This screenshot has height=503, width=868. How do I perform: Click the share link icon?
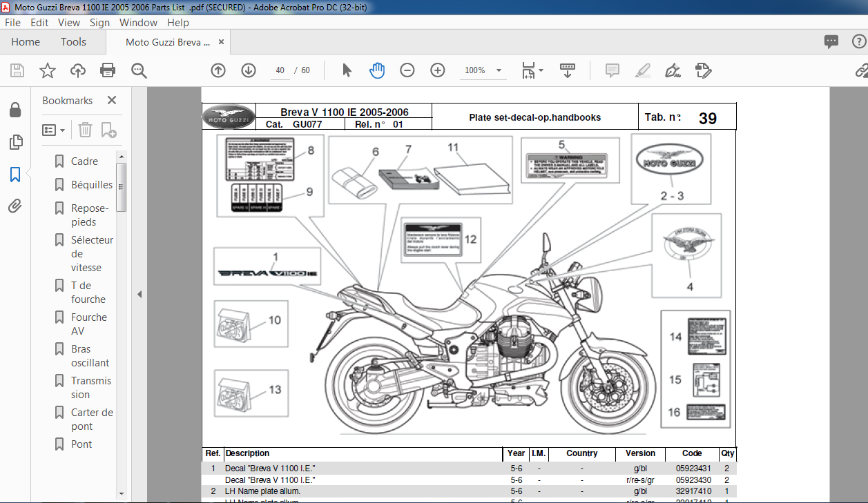(x=861, y=70)
